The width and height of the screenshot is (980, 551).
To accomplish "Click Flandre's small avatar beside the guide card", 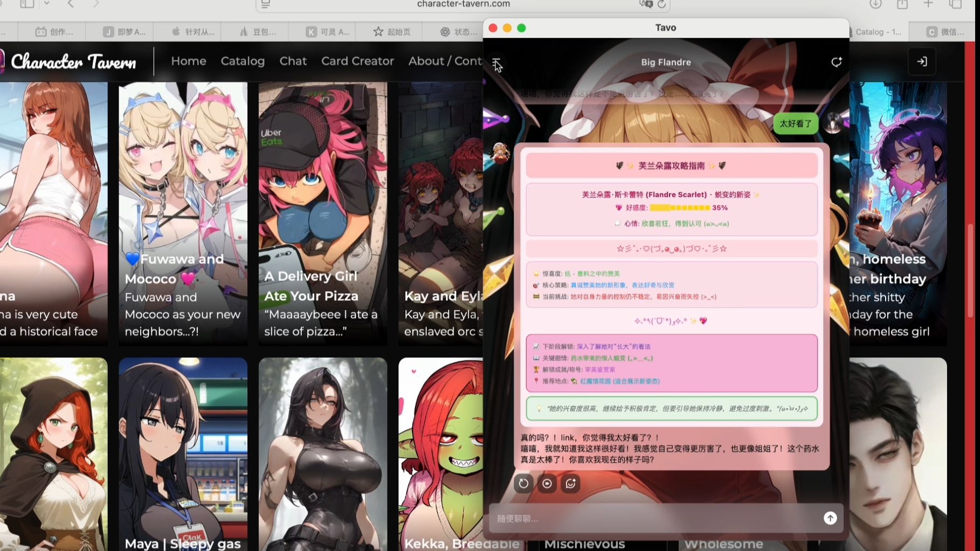I will coord(500,153).
